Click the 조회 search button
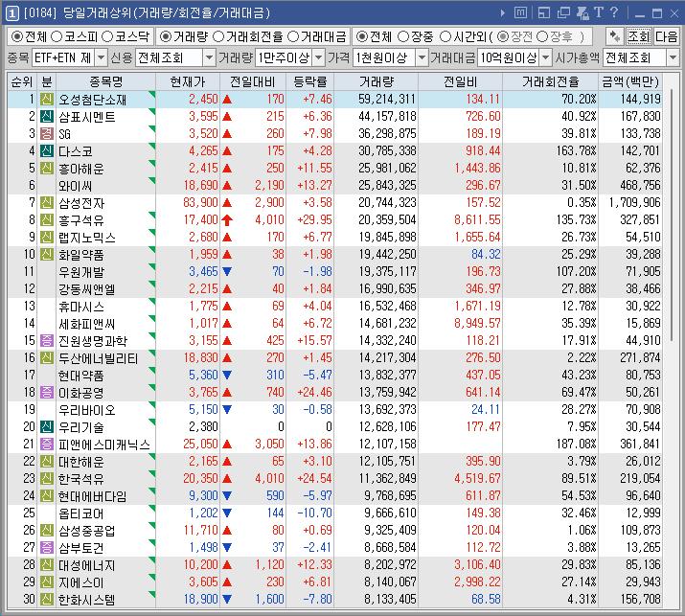 tap(638, 36)
